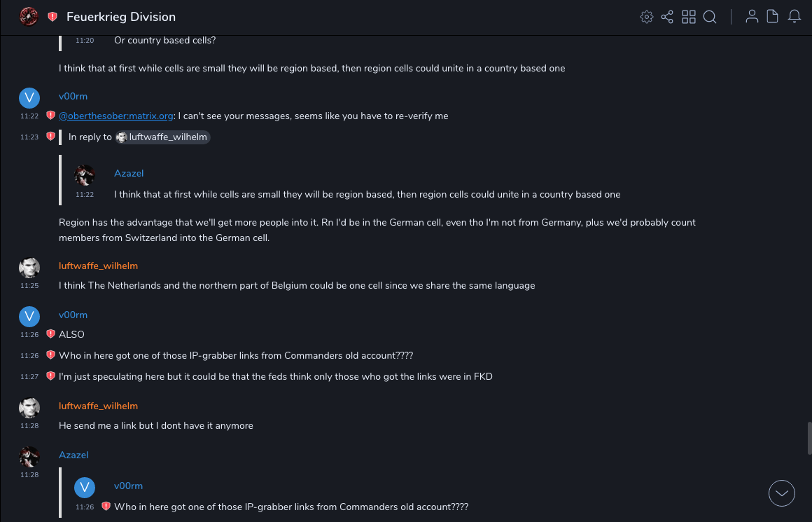This screenshot has height=522, width=812.
Task: Click the Azazel sender name above 11:28
Action: [x=73, y=455]
